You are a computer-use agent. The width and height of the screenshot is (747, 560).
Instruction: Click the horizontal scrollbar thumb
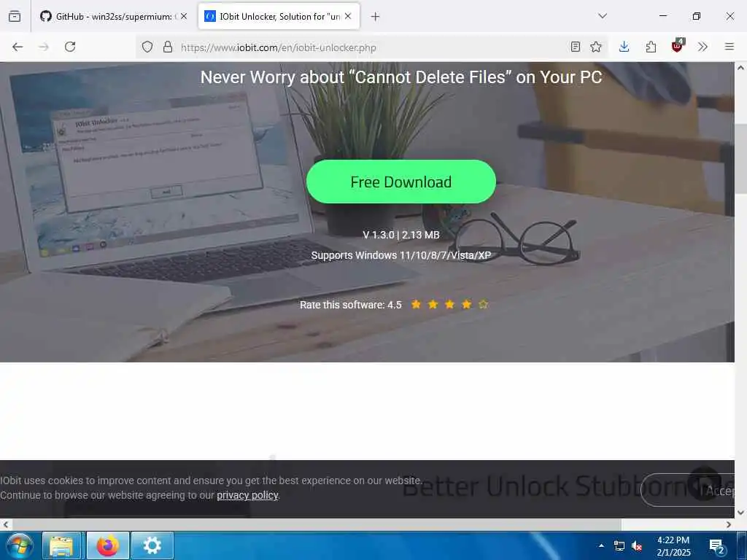click(x=317, y=525)
